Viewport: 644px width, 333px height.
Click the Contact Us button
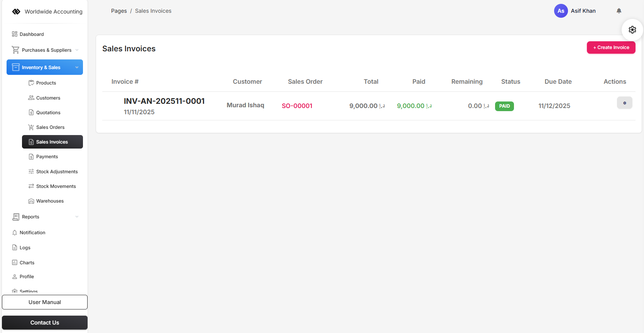pos(45,323)
